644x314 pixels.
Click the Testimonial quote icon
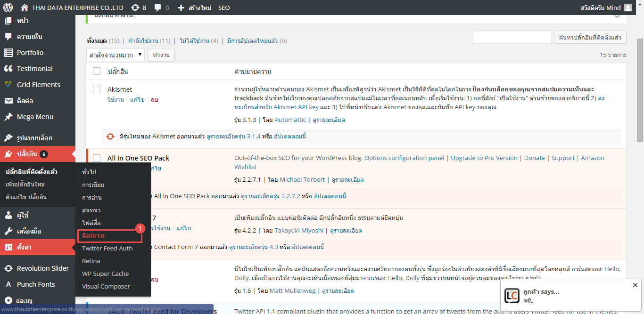(x=8, y=69)
